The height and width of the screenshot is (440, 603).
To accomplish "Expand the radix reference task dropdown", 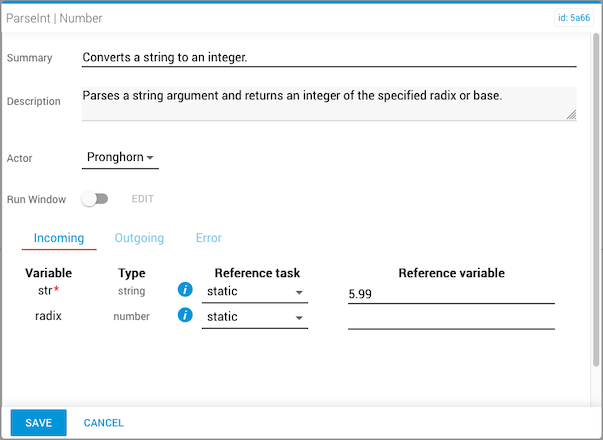I will click(254, 317).
